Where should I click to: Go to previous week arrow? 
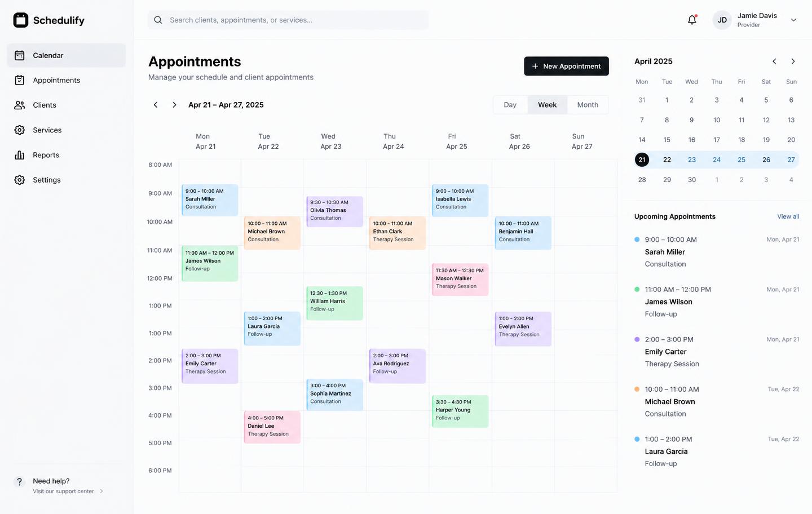pyautogui.click(x=156, y=105)
